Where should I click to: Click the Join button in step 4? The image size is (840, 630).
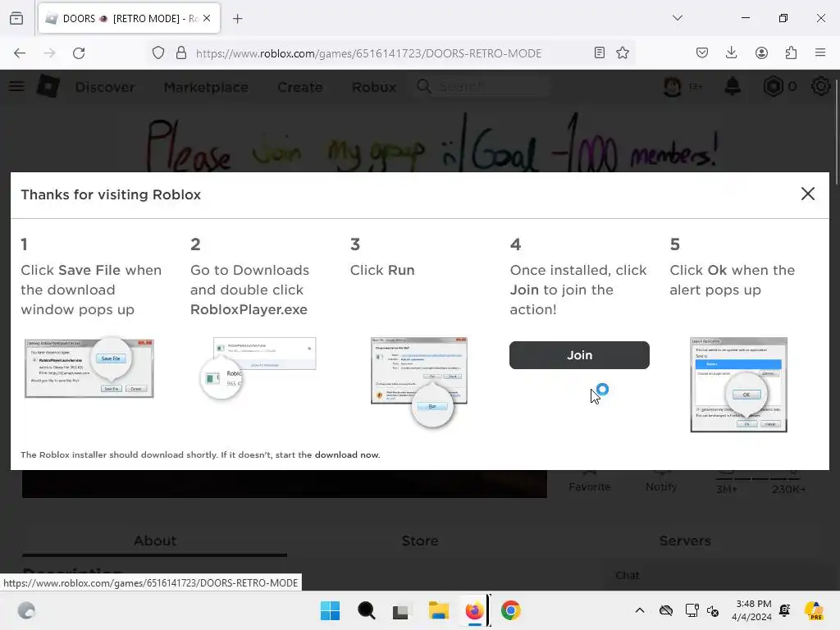(x=579, y=355)
